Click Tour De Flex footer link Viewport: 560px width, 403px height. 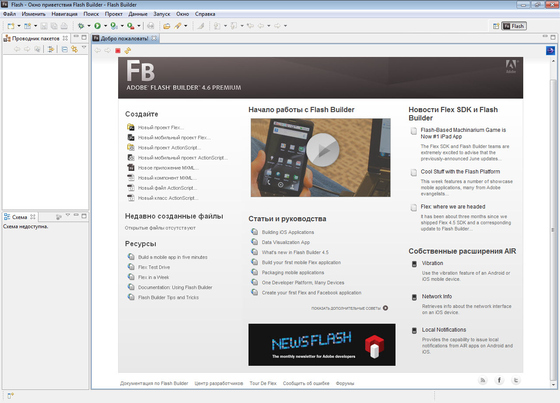(x=263, y=383)
